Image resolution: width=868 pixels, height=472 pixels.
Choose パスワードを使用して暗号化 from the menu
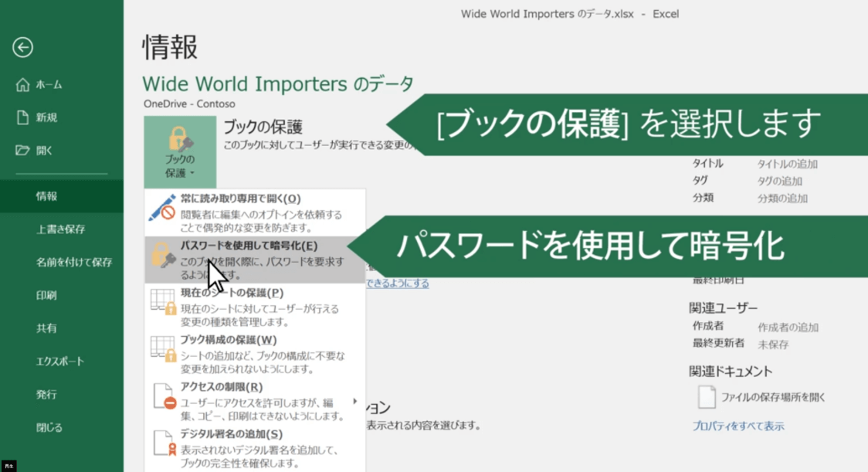click(x=247, y=246)
